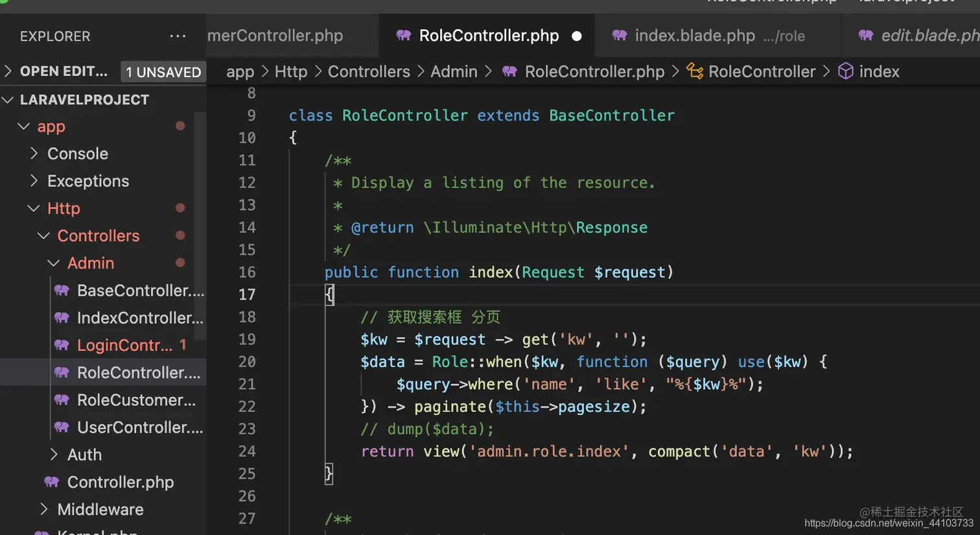Click RoleController class symbol icon in breadcrumb

[695, 71]
